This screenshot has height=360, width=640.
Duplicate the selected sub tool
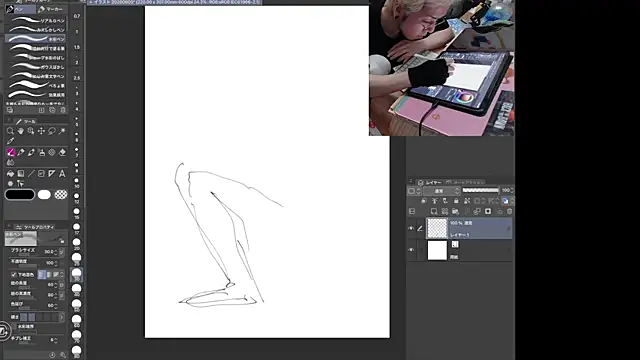pos(52,110)
